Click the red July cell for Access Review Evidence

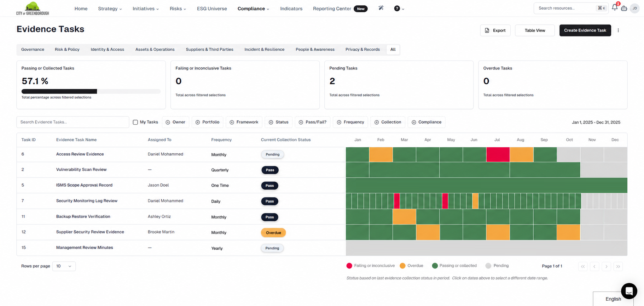[x=498, y=155]
